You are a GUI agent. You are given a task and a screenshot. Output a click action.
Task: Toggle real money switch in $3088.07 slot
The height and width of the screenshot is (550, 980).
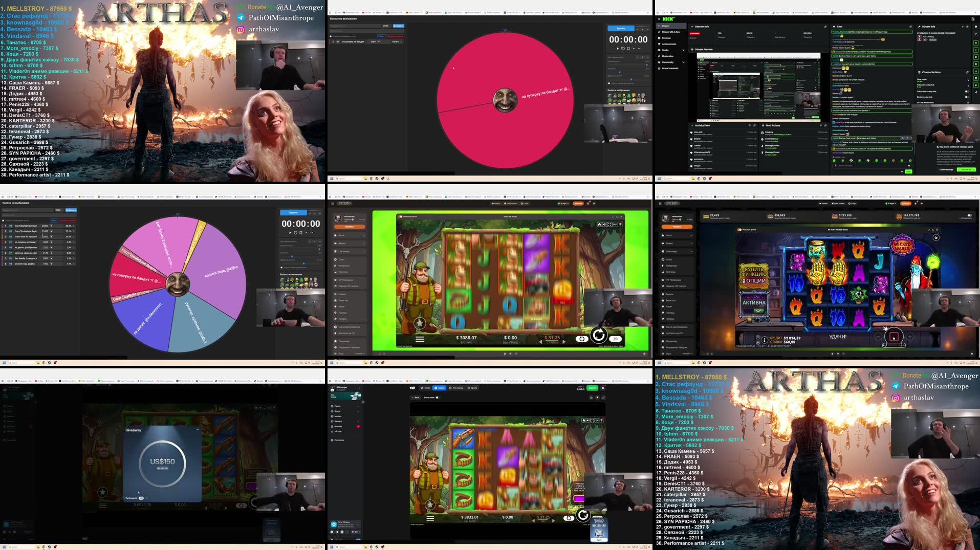point(400,216)
